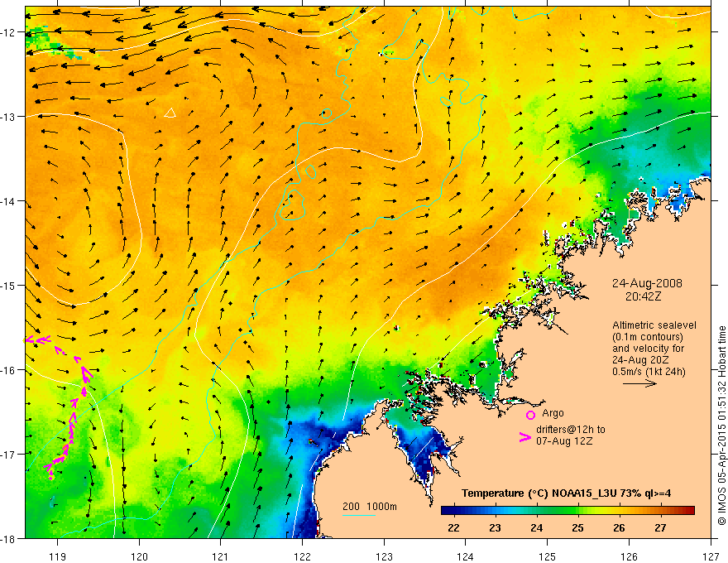Click latitude axis label -15
728x563 pixels.
click(x=8, y=285)
